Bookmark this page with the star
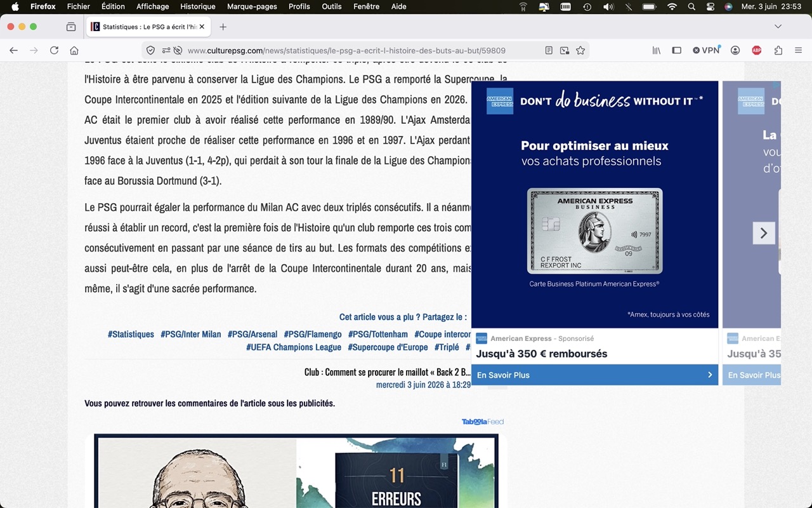The image size is (812, 508). (x=580, y=51)
